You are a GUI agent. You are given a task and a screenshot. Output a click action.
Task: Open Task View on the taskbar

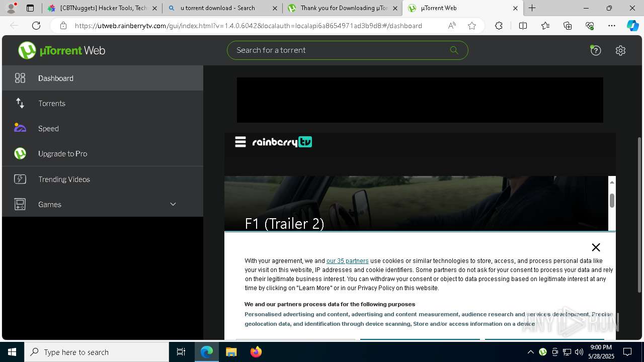pos(181,352)
